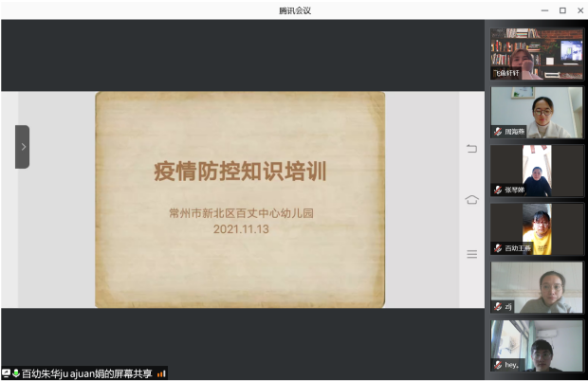Select the hey. participant video thumbnail
This screenshot has height=381, width=588.
(x=537, y=345)
